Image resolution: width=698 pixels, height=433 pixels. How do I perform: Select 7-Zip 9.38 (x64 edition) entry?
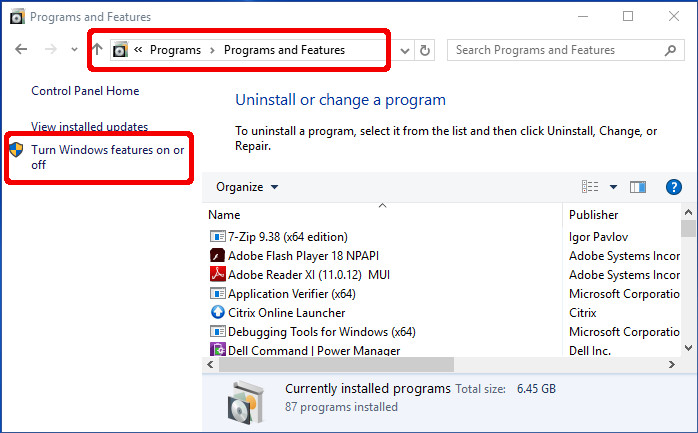click(288, 237)
